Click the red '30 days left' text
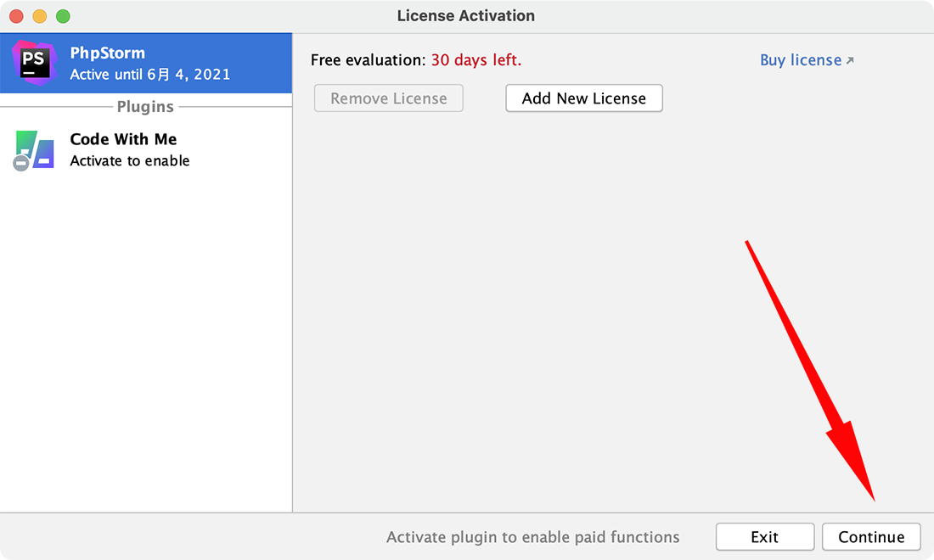 [476, 60]
